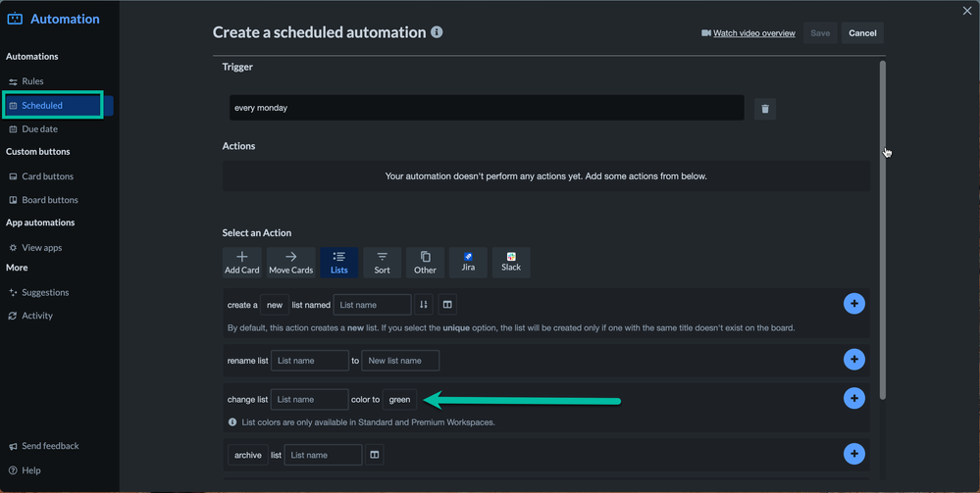980x493 pixels.
Task: Click List name field in create list row
Action: pos(372,305)
